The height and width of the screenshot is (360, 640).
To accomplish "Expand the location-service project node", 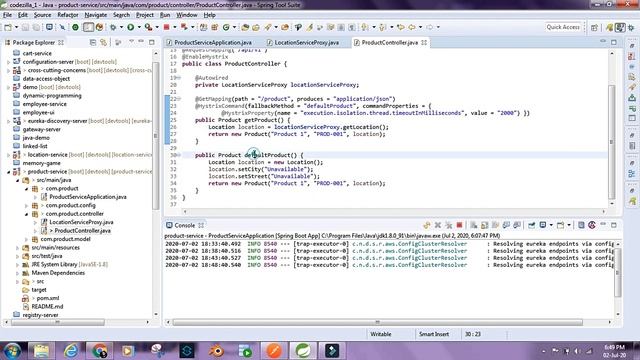I will (x=9, y=155).
